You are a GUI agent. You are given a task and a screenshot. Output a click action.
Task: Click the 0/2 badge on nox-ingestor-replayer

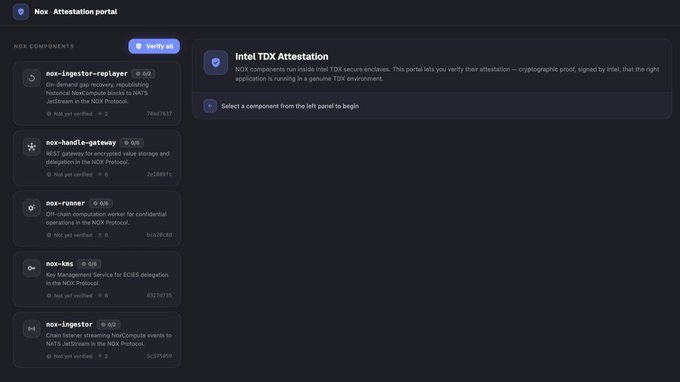click(x=144, y=74)
